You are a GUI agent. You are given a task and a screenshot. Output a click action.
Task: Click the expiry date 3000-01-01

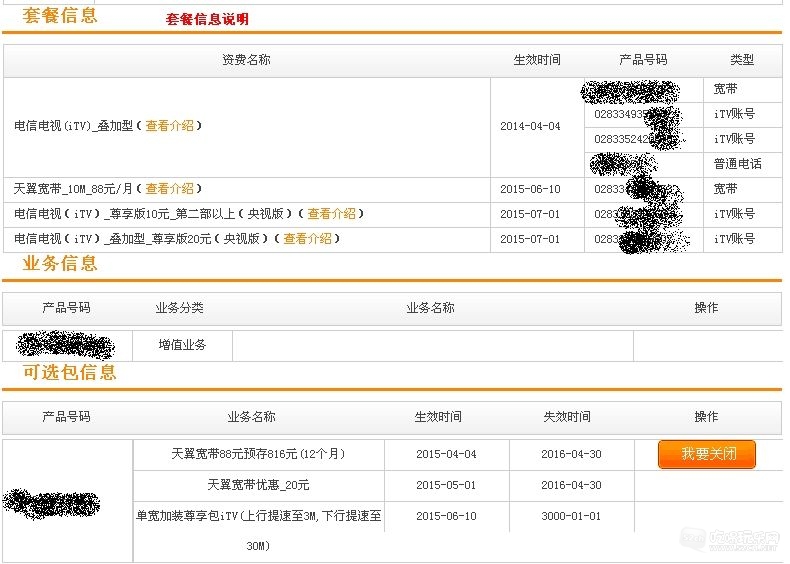[571, 517]
